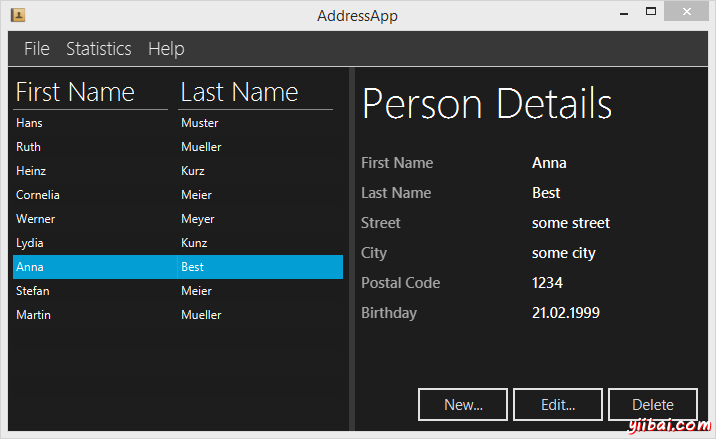716x439 pixels.
Task: Select the Heinz Kurz row
Action: [177, 171]
